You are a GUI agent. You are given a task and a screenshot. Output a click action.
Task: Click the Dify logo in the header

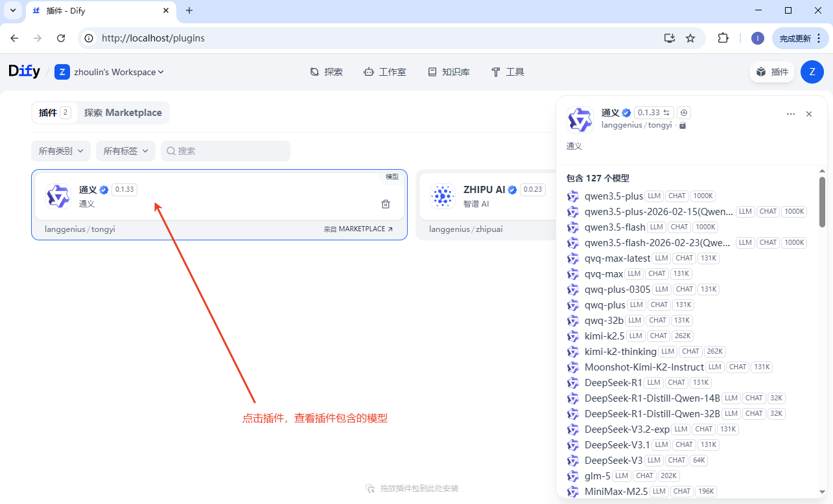(24, 72)
